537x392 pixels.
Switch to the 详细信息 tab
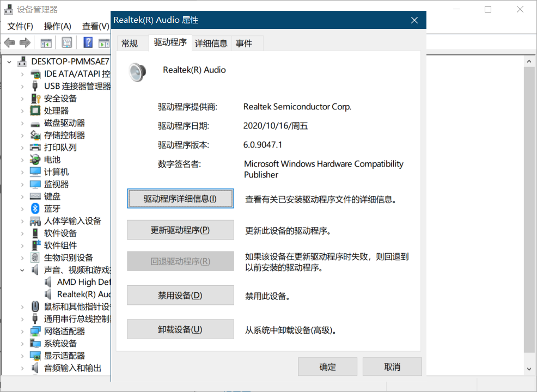click(211, 44)
